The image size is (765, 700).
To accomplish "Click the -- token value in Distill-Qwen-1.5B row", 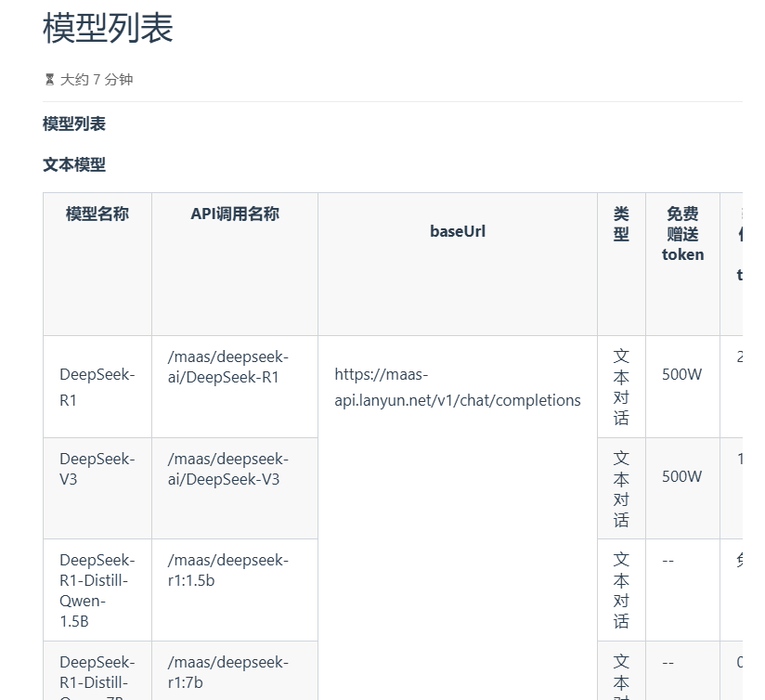I will click(668, 561).
